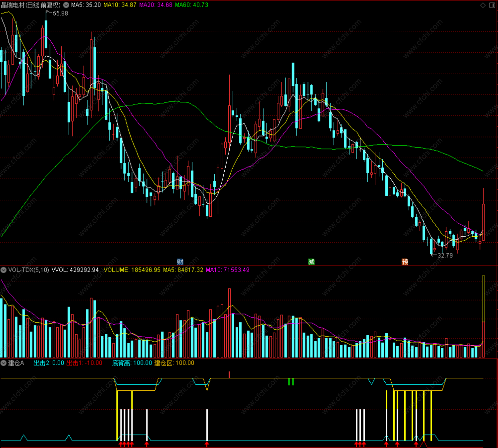Click the stock title 晶瑞电材(日线.前复权)
The height and width of the screenshot is (448, 498).
(x=31, y=5)
